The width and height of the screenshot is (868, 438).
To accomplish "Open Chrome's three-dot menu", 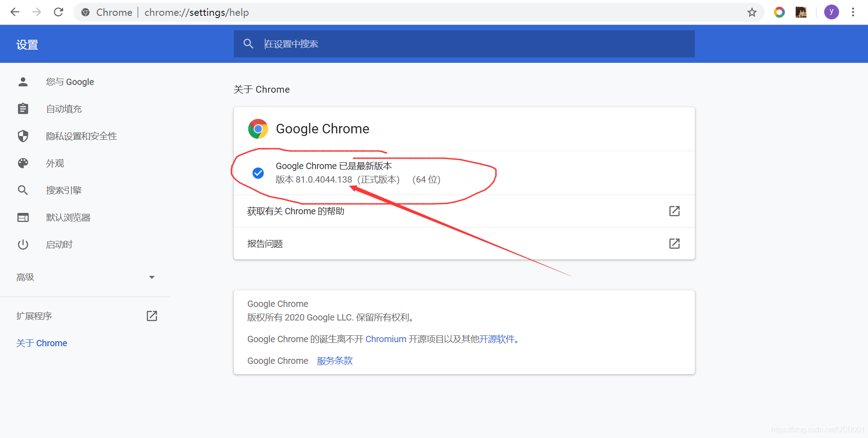I will [x=853, y=12].
